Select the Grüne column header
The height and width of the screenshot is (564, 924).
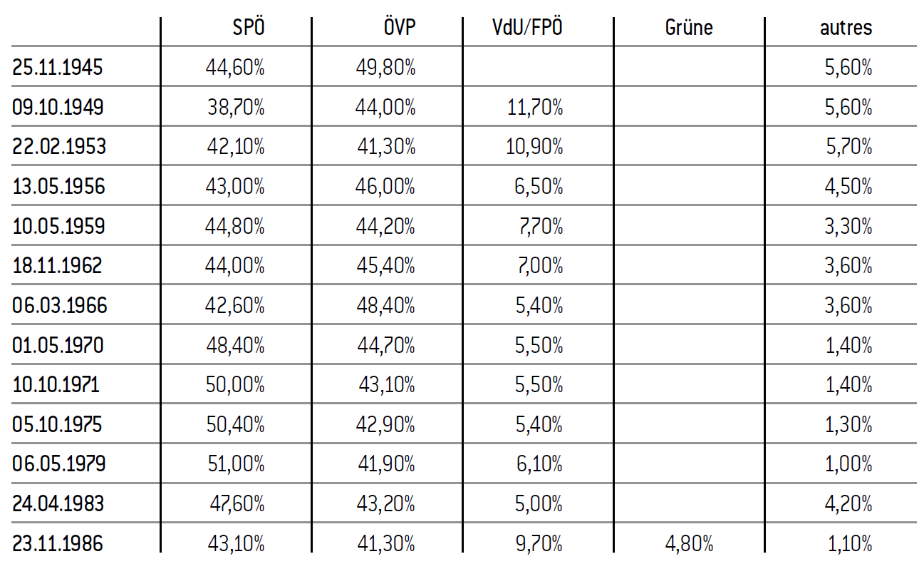tap(688, 28)
